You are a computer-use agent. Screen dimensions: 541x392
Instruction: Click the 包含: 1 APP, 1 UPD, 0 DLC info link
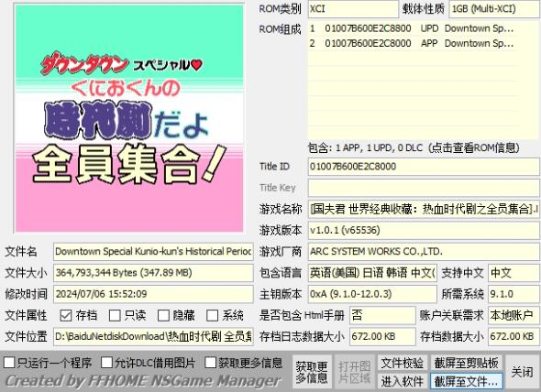point(414,147)
